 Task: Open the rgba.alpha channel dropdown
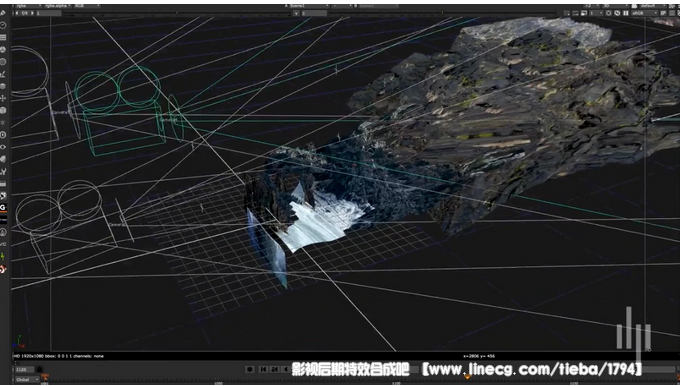(x=57, y=6)
